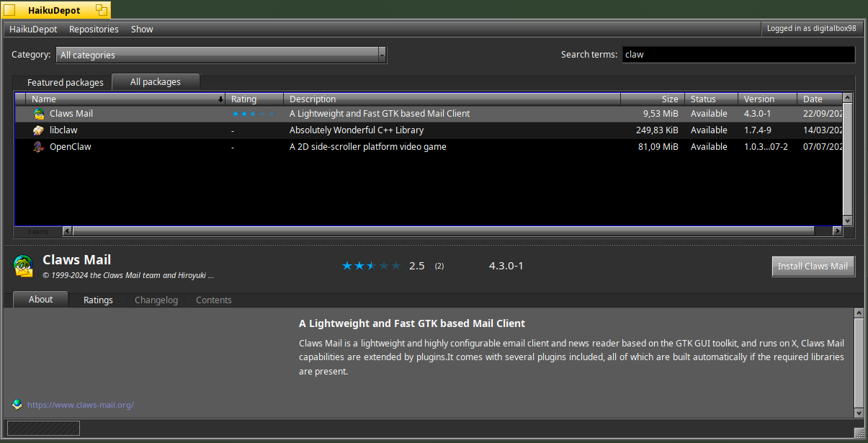This screenshot has height=443, width=868.
Task: Click the globe icon beside the website link
Action: 17,404
